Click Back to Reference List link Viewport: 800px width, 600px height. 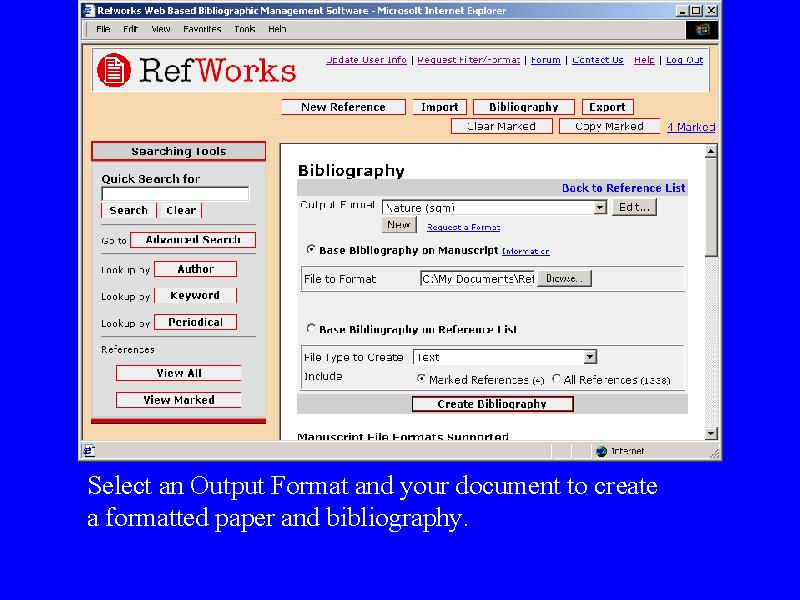tap(623, 188)
